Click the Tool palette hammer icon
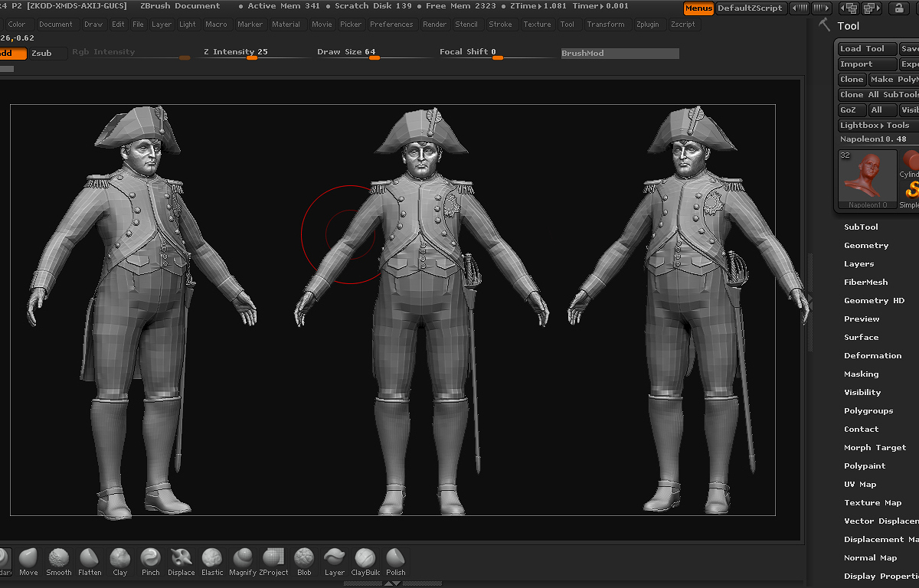This screenshot has width=919, height=588. coord(825,24)
